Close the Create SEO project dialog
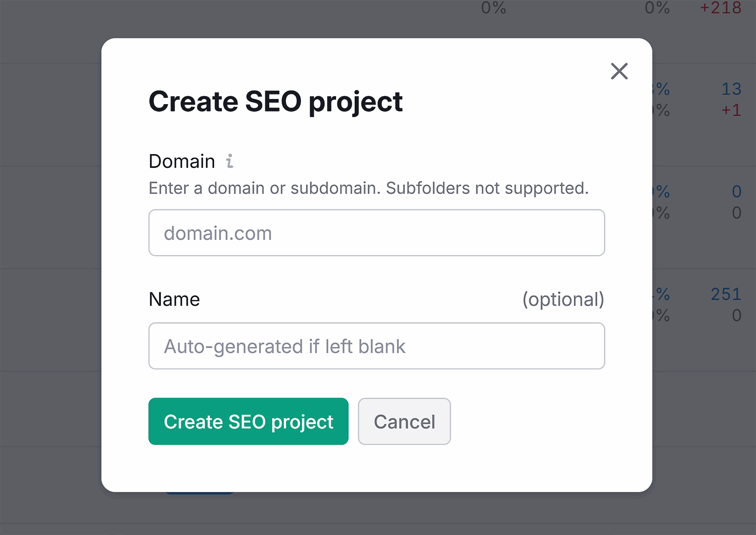Image resolution: width=756 pixels, height=535 pixels. click(x=619, y=71)
